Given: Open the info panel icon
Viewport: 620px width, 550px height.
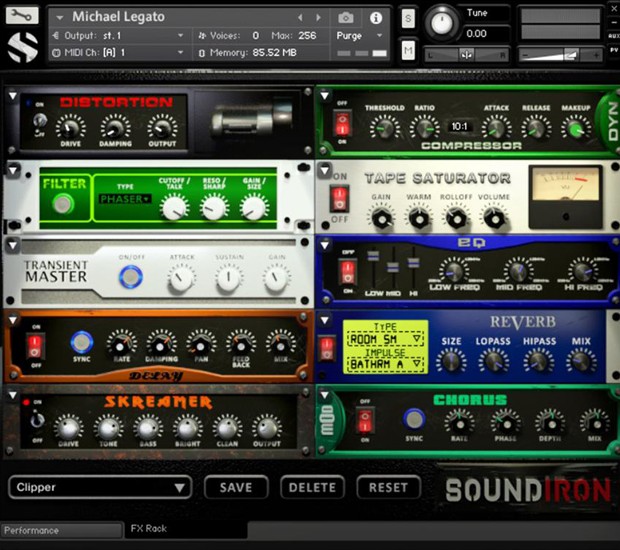Looking at the screenshot, I should coord(376,18).
